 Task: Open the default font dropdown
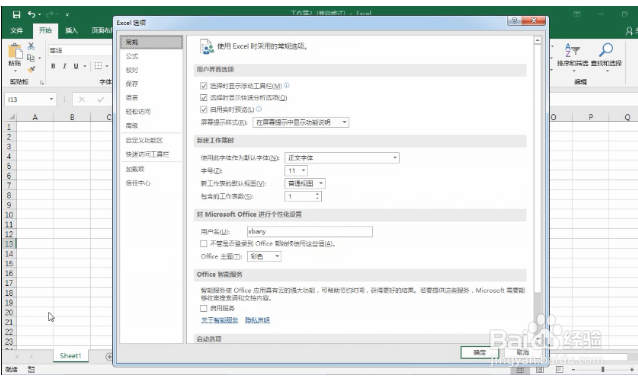click(x=342, y=158)
